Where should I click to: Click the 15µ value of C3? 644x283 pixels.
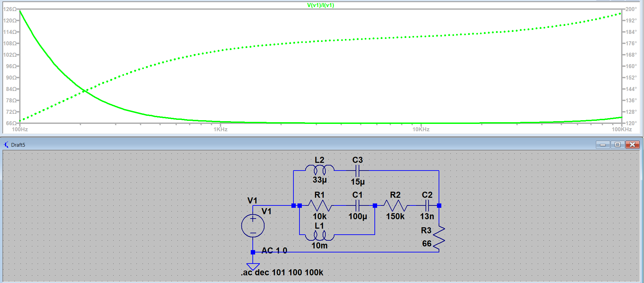coord(358,182)
